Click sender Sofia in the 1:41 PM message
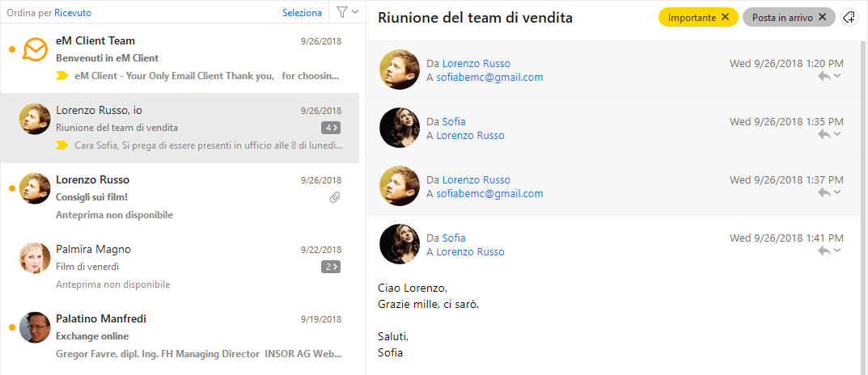 (453, 238)
